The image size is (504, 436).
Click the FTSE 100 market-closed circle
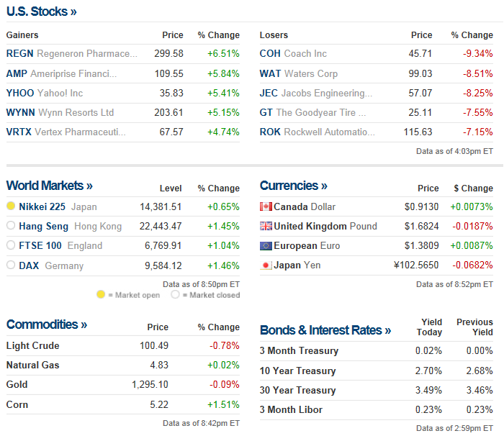(x=11, y=246)
